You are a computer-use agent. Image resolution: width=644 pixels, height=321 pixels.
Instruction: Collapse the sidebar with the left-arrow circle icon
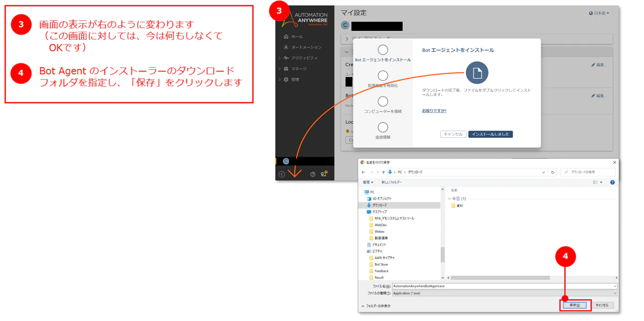(x=282, y=174)
